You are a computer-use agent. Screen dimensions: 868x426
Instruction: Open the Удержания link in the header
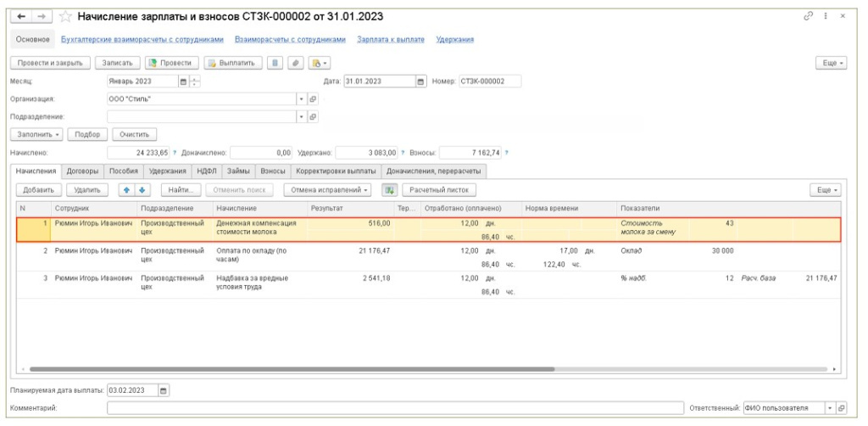pyautogui.click(x=454, y=40)
